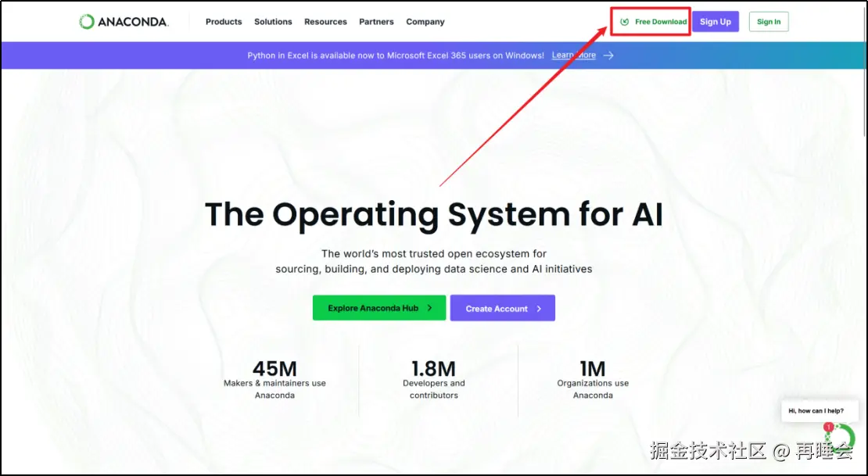Open the Company menu
Viewport: 868px width, 476px height.
pos(425,22)
